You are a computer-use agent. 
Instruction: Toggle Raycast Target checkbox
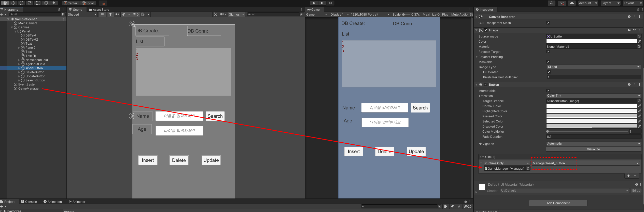tap(548, 52)
